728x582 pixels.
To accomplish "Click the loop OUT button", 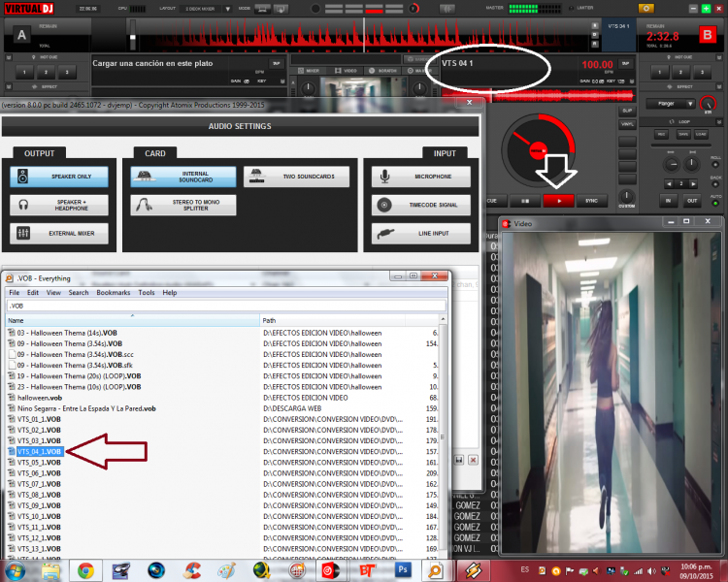I will pyautogui.click(x=692, y=201).
